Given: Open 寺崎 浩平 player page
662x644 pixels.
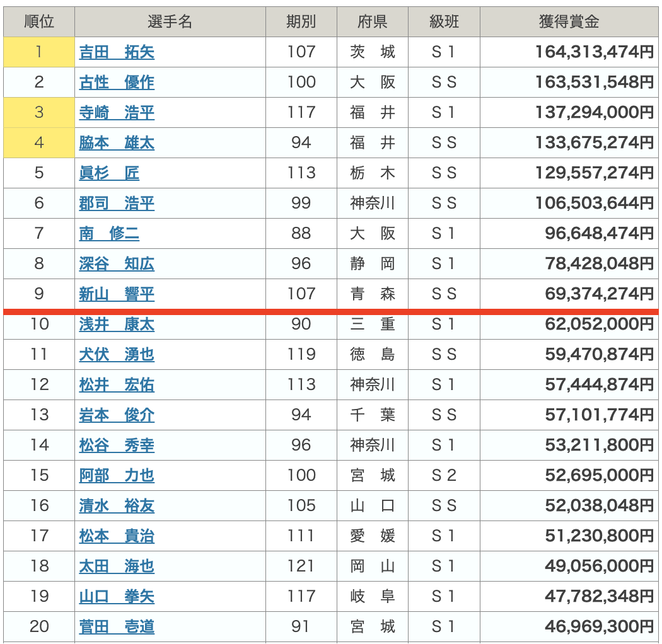Looking at the screenshot, I should pyautogui.click(x=117, y=113).
